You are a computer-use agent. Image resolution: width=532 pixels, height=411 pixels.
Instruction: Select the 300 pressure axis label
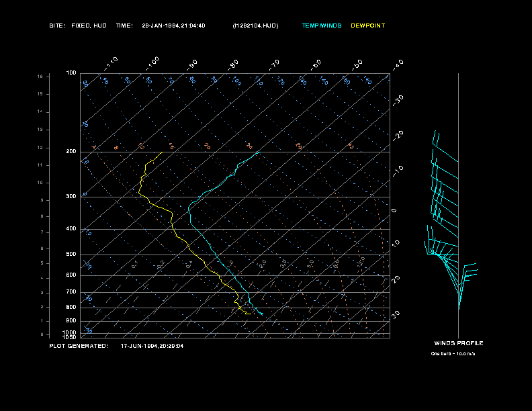(71, 197)
